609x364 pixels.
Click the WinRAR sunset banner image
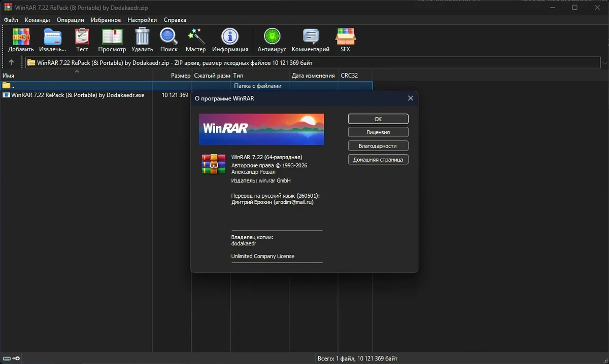click(x=261, y=129)
